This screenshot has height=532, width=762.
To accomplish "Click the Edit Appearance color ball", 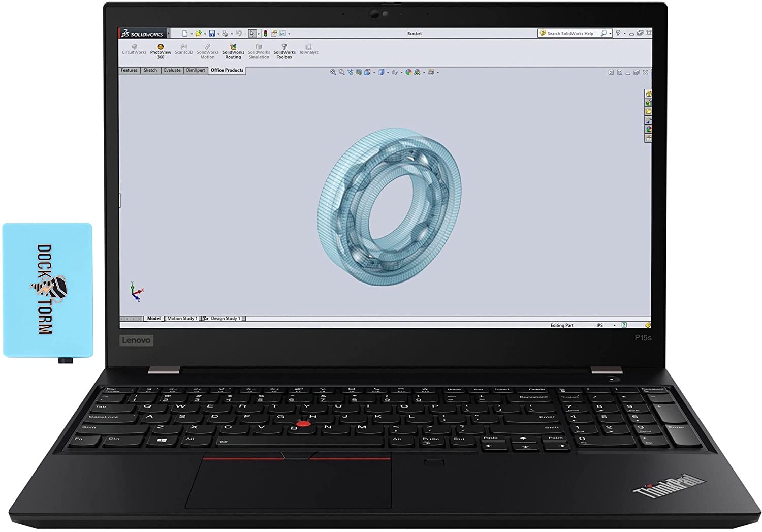I will click(408, 72).
